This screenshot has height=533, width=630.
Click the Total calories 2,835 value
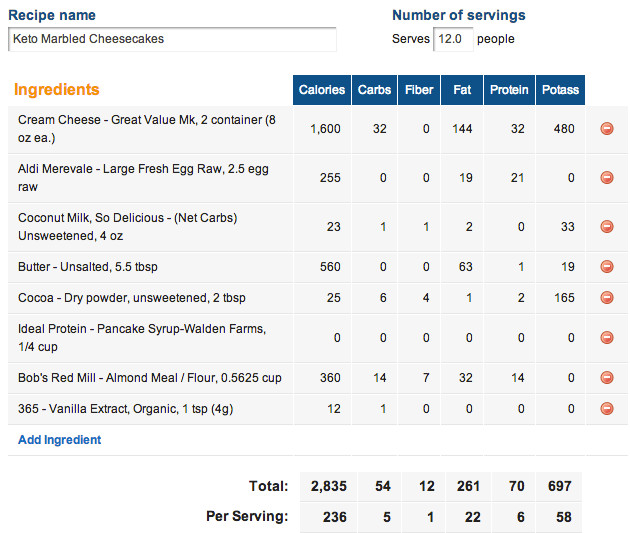tap(329, 486)
